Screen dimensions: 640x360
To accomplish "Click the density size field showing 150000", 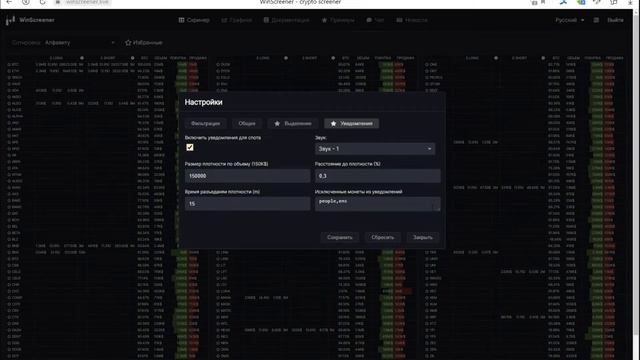I will click(x=247, y=176).
